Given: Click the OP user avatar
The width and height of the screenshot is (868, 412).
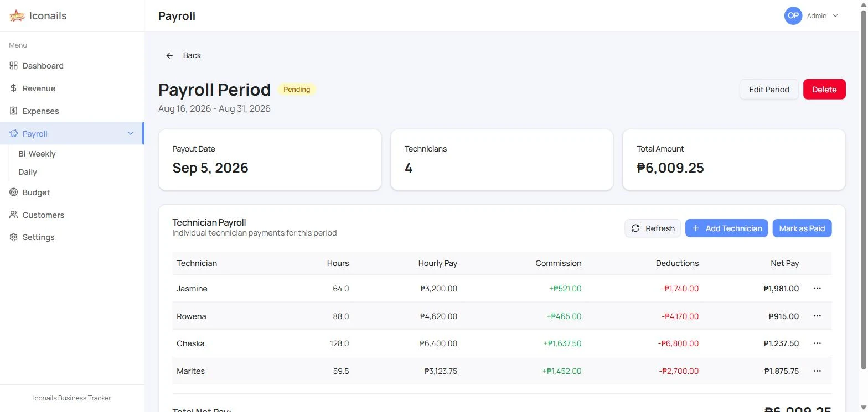Looking at the screenshot, I should click(793, 15).
